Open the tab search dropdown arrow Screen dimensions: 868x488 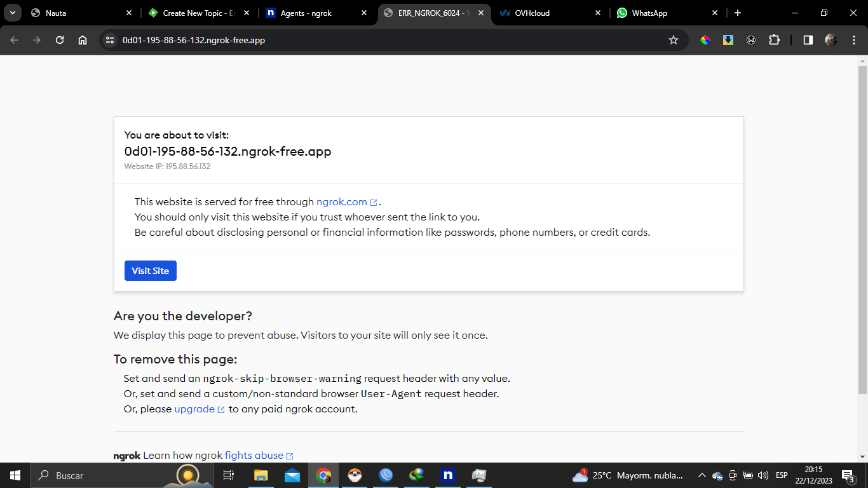tap(13, 13)
